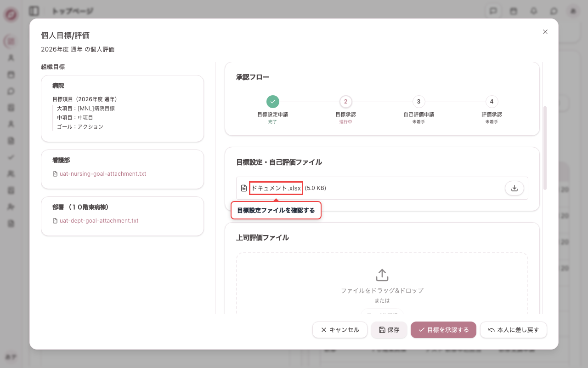Image resolution: width=588 pixels, height=368 pixels.
Task: Toggle the sidebar panel icon beside トップページ
Action: click(34, 11)
